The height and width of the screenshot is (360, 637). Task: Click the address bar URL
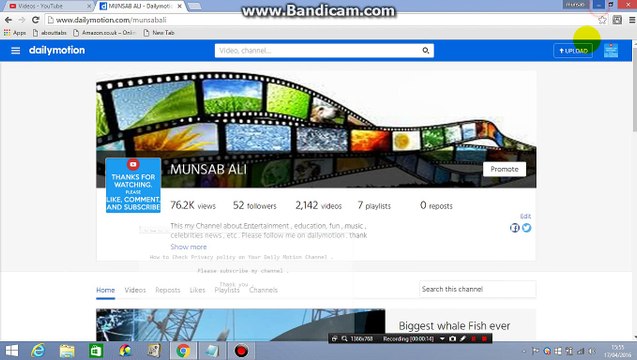tap(111, 20)
